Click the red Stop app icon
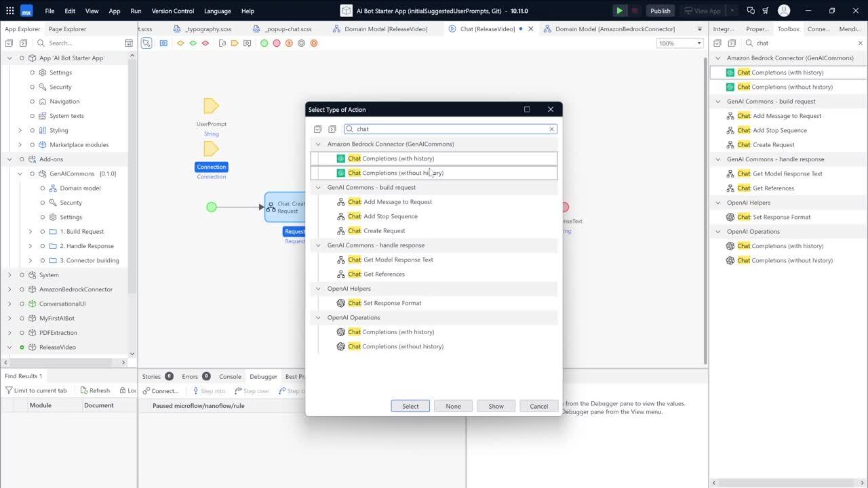868x488 pixels. (x=635, y=11)
